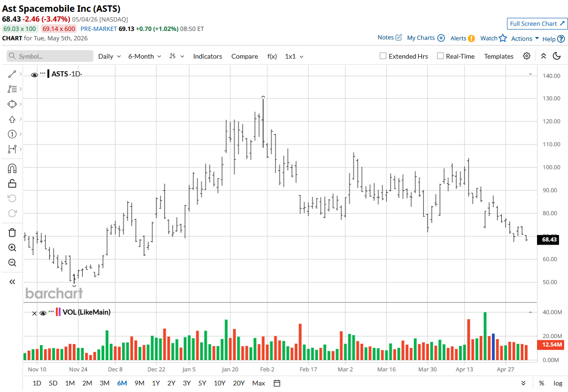Activate the magnet snap tool
The image size is (568, 392).
(12, 168)
